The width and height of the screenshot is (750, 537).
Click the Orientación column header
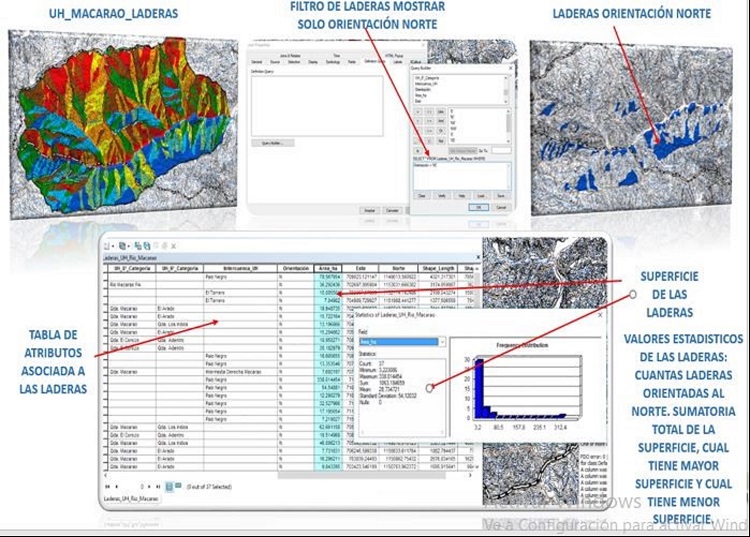pos(295,268)
